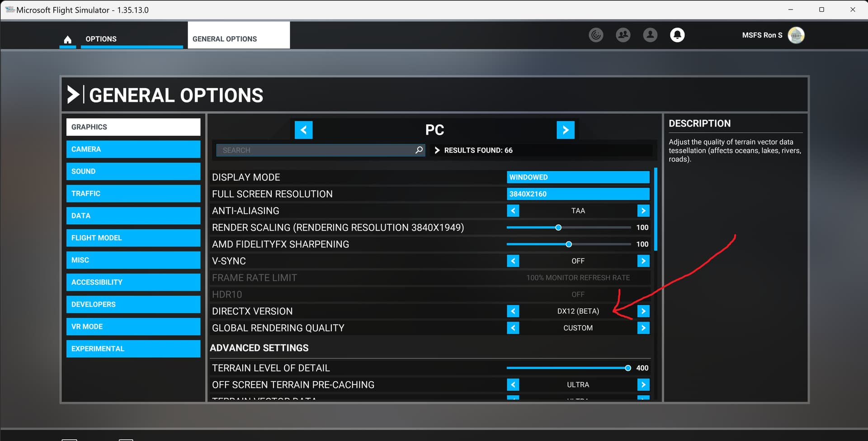Open the Full Screen Resolution 3840X2160 dropdown
Viewport: 868px width, 441px height.
(578, 194)
